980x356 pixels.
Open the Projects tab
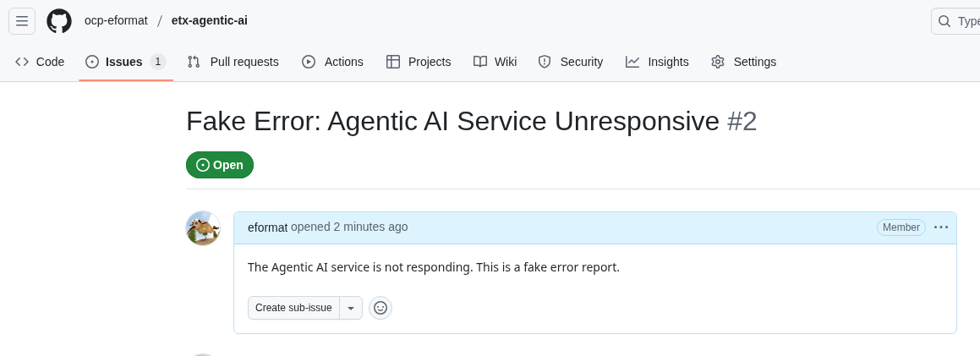pos(419,62)
